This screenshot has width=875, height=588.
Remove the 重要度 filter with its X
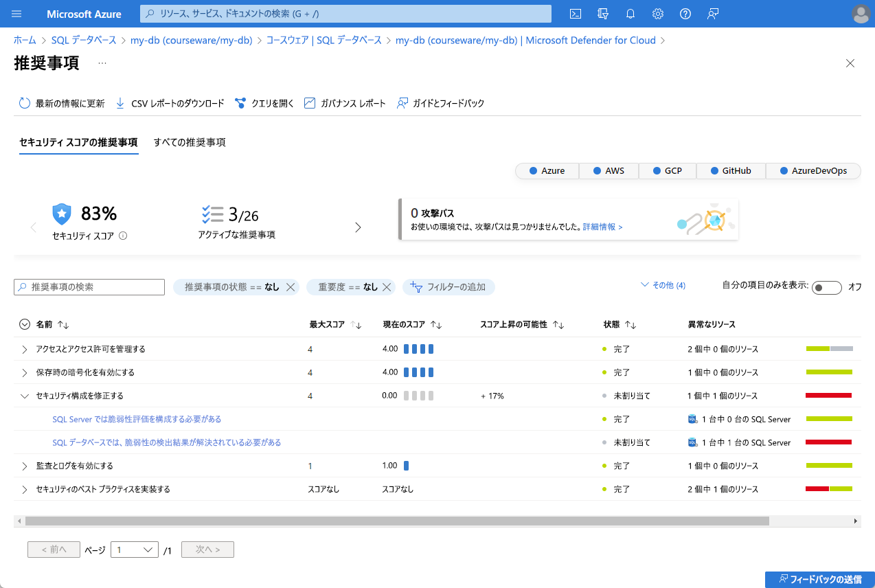pos(387,287)
